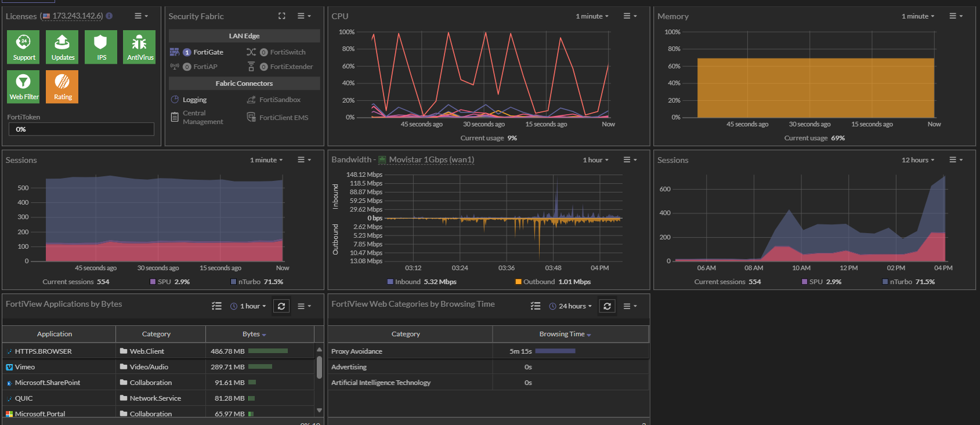Change the Bandwidth 1 hour time range

[x=596, y=160]
